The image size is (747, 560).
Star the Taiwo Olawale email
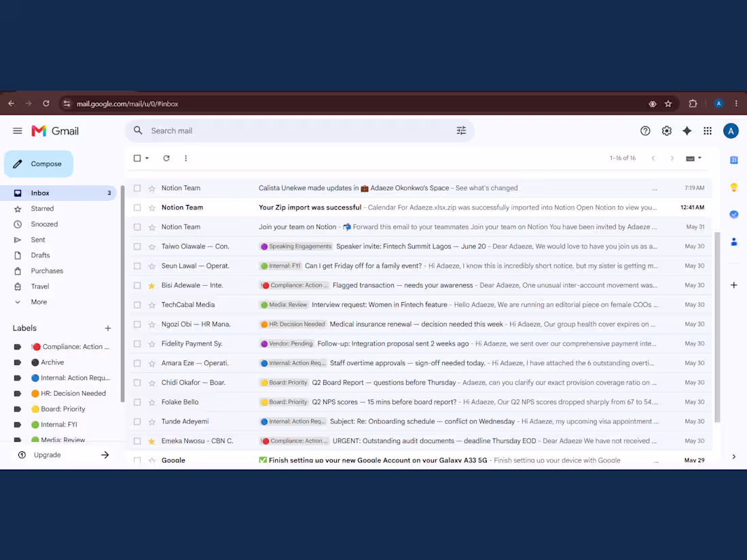152,246
